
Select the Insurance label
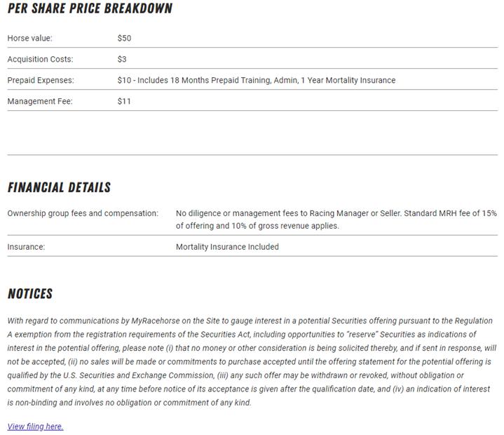pos(26,247)
